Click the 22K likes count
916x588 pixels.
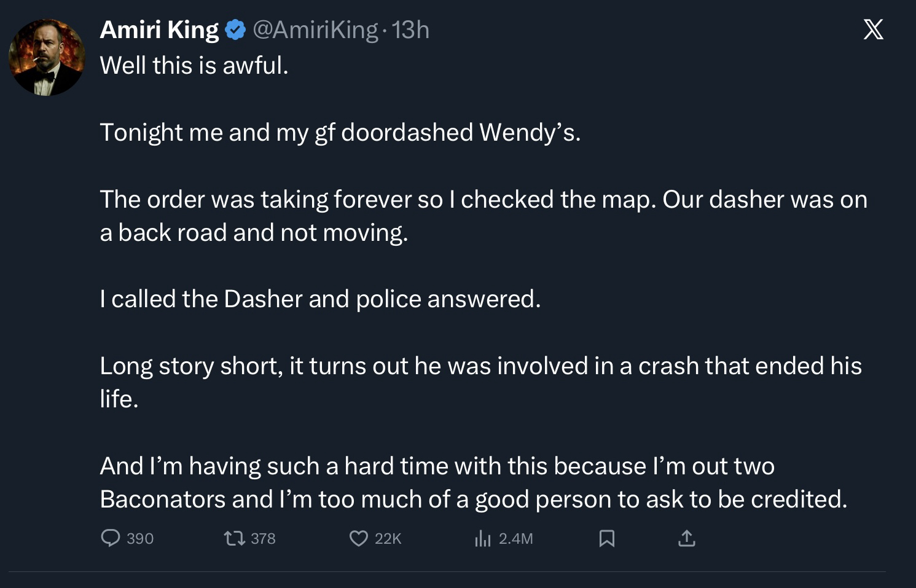tap(388, 539)
